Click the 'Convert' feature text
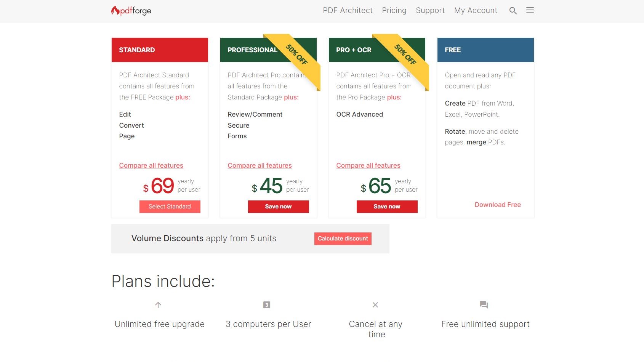The width and height of the screenshot is (644, 362). click(131, 125)
